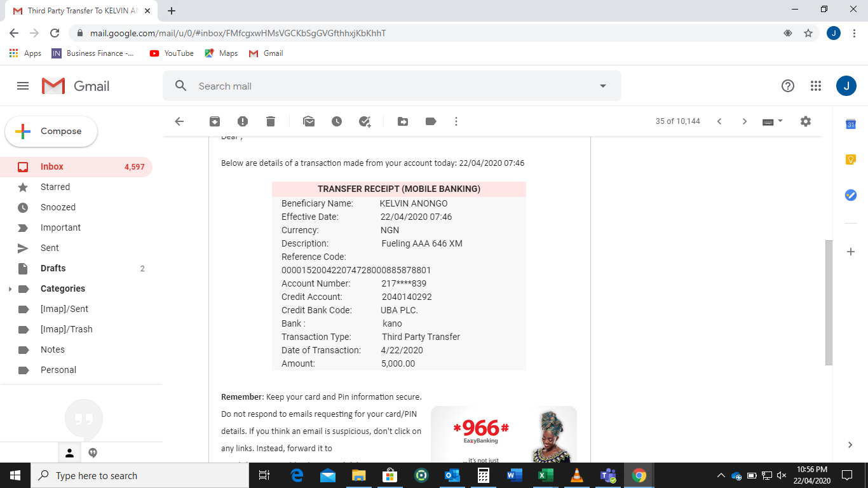The width and height of the screenshot is (868, 488).
Task: Click the Chrome address bar URL
Action: point(237,33)
